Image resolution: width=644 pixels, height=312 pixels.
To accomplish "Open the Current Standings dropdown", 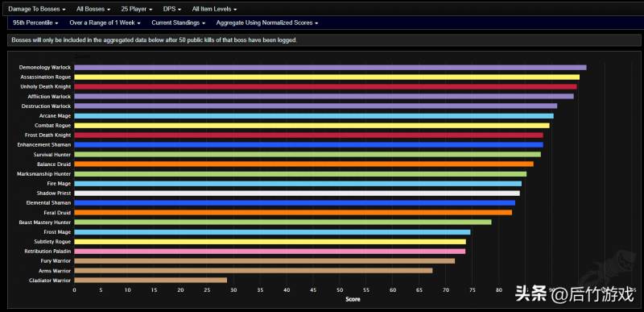I will coord(178,23).
